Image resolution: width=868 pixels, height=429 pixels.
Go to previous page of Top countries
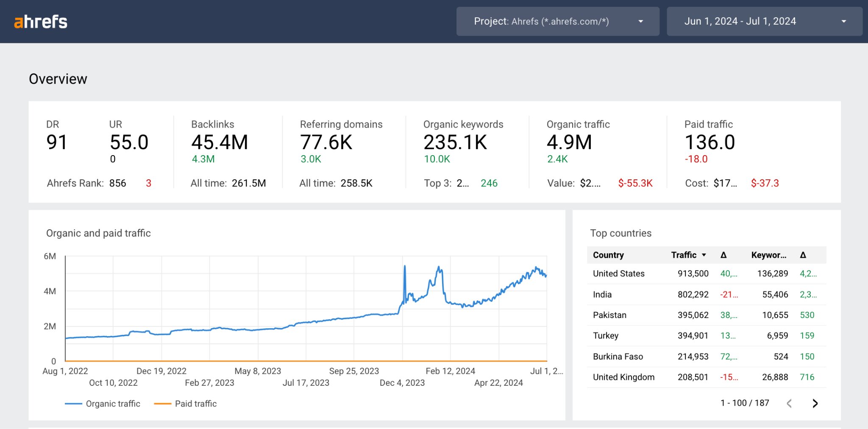click(x=789, y=403)
